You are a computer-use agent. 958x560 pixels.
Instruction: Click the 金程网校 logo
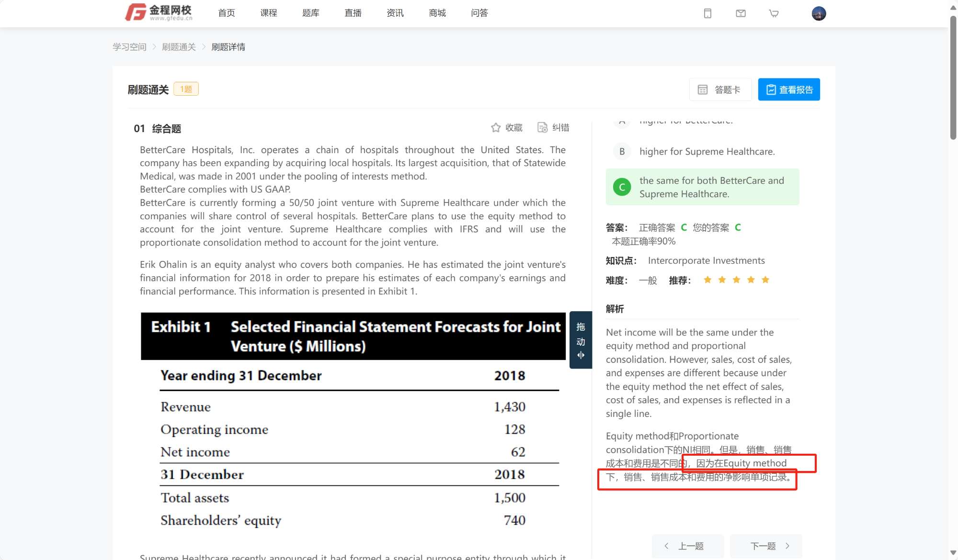159,13
